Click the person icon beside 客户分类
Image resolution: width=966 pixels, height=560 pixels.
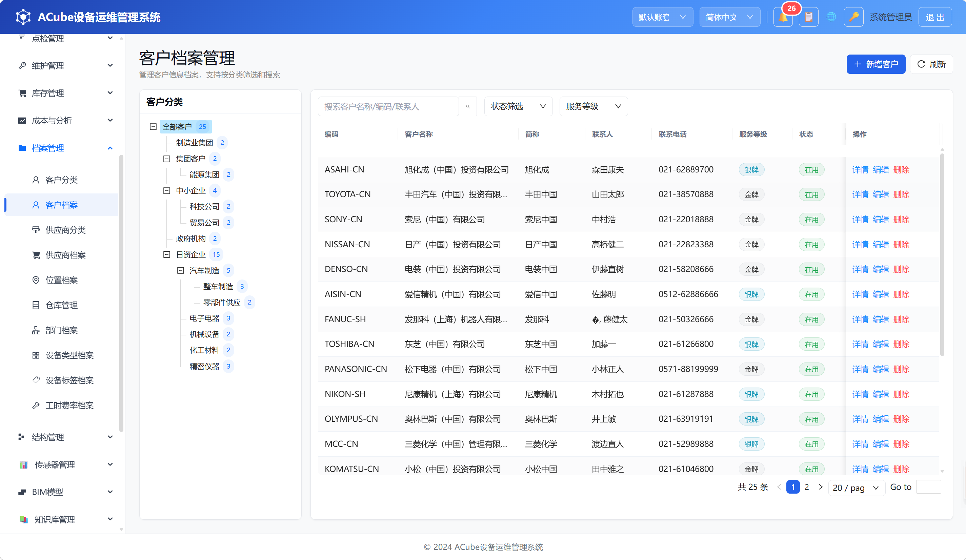[36, 180]
